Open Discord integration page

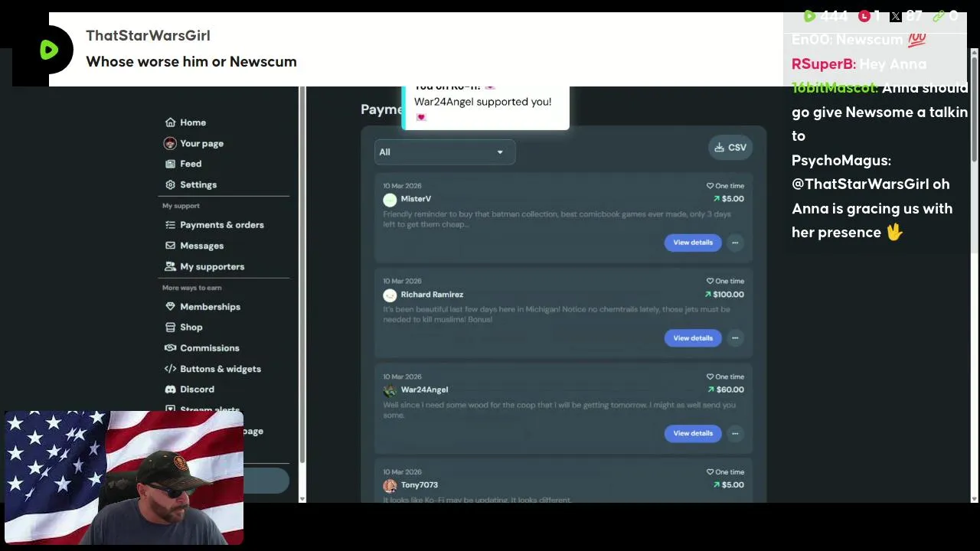pos(189,390)
